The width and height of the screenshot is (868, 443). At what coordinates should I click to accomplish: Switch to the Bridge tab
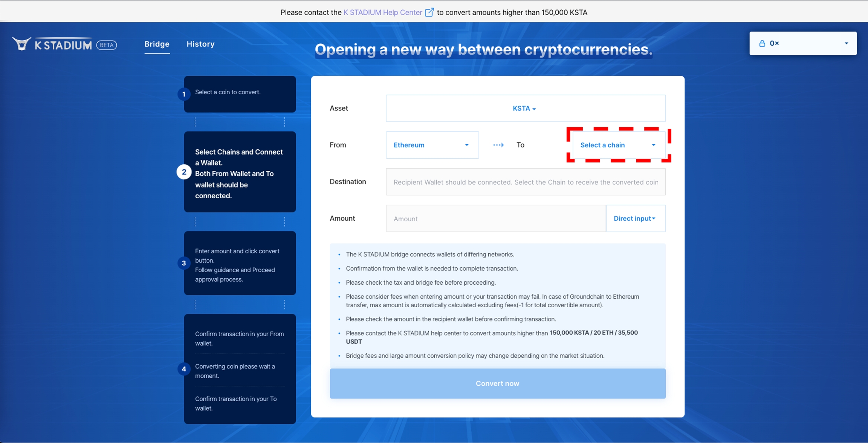(x=157, y=44)
